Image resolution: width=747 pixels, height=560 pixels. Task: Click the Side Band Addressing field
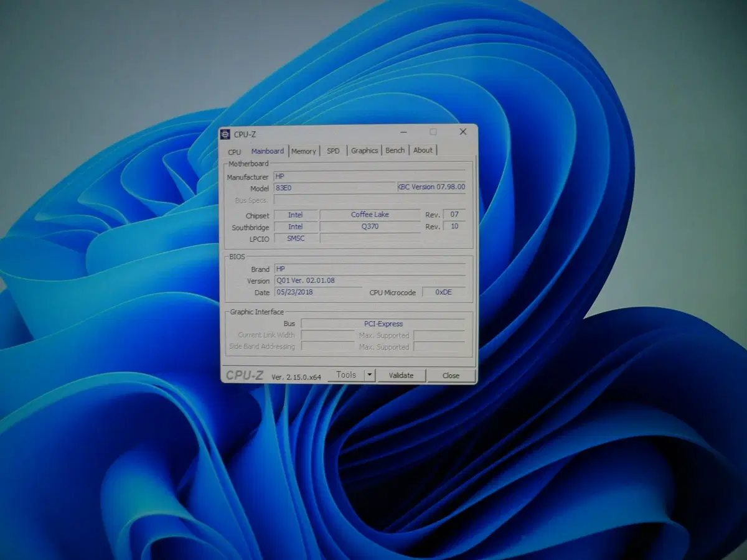coord(328,347)
